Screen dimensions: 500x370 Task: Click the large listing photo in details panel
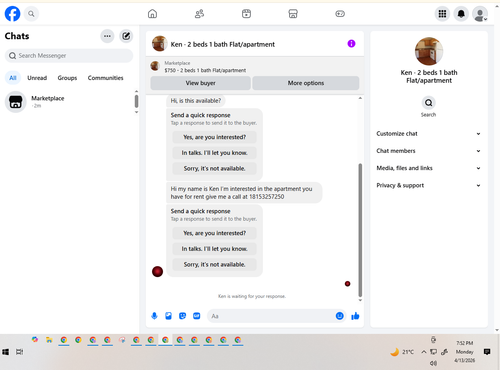click(429, 51)
